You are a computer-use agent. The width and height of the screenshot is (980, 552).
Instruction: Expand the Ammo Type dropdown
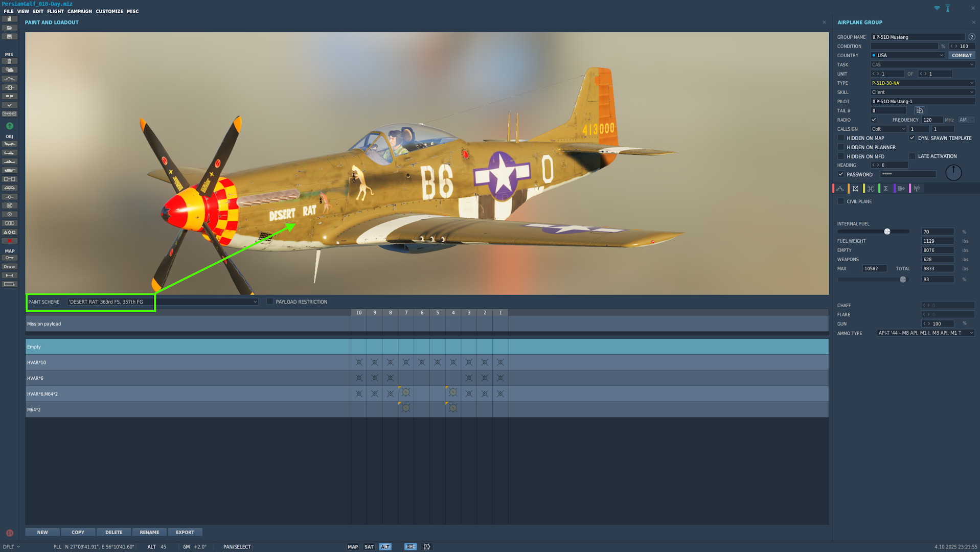(x=925, y=333)
